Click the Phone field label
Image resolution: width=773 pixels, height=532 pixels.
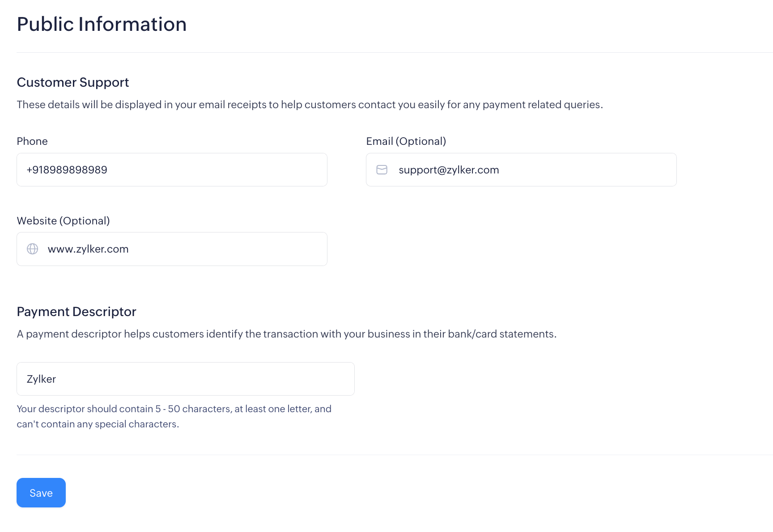pos(32,141)
